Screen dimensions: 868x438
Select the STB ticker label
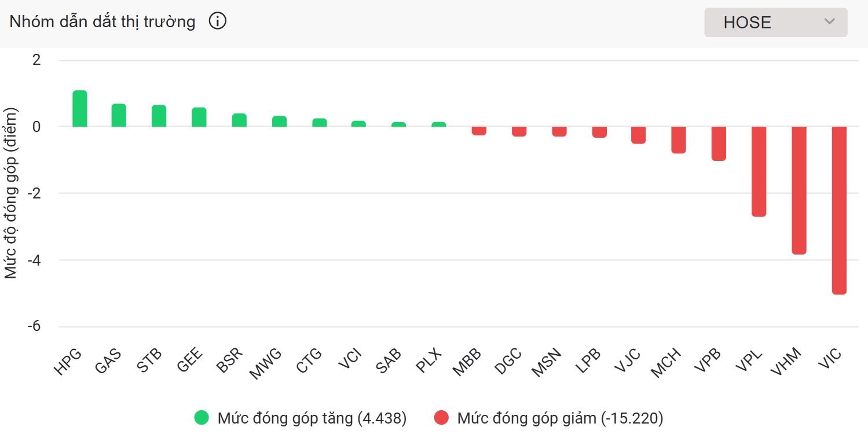click(x=148, y=361)
